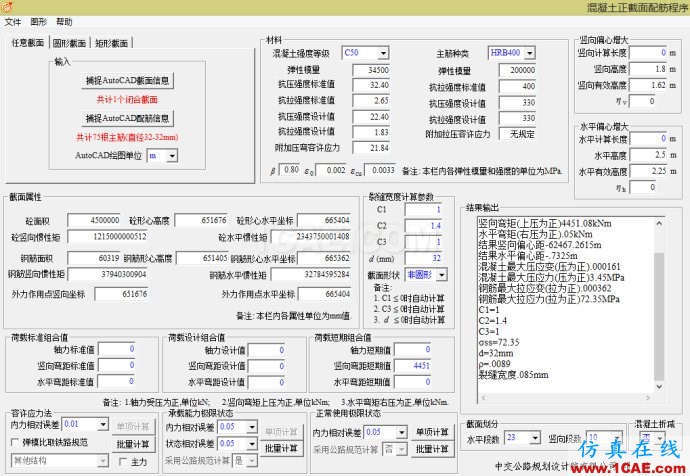Switch to the 圆形截面 tab

tap(69, 43)
